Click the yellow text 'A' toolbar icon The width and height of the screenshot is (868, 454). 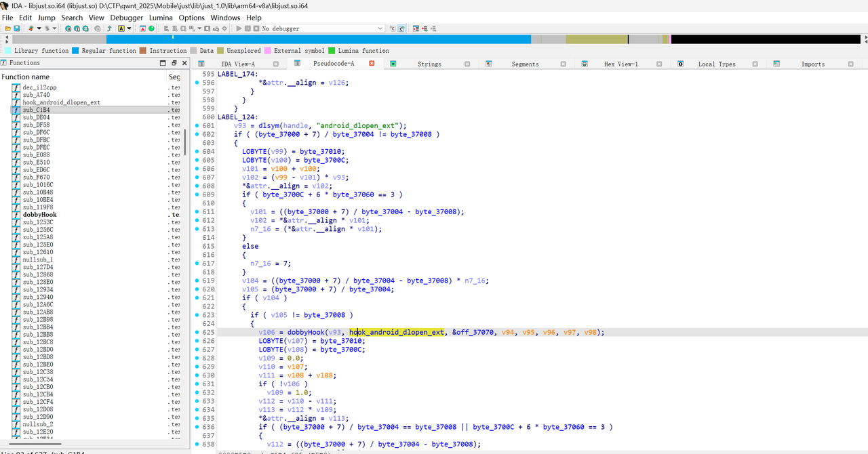pyautogui.click(x=121, y=28)
